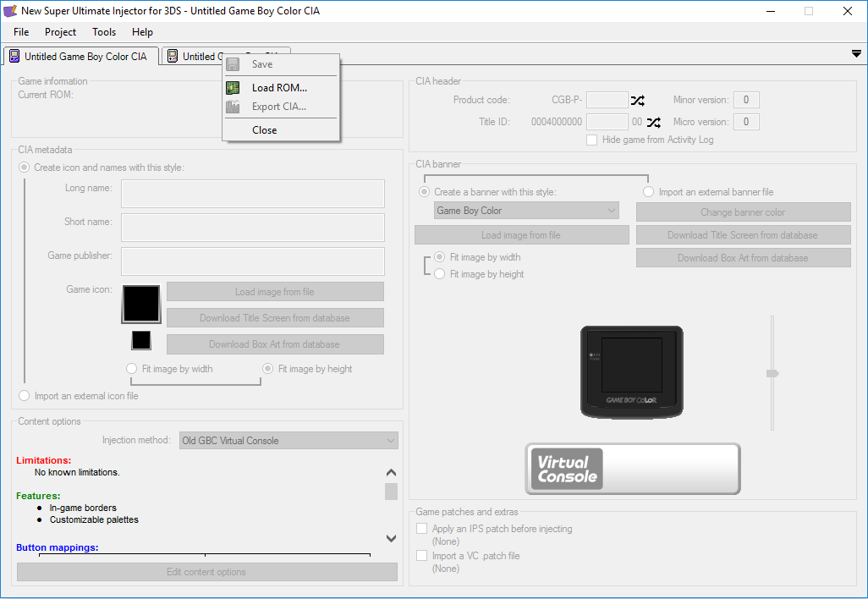Click the large game icon preview

(x=141, y=304)
